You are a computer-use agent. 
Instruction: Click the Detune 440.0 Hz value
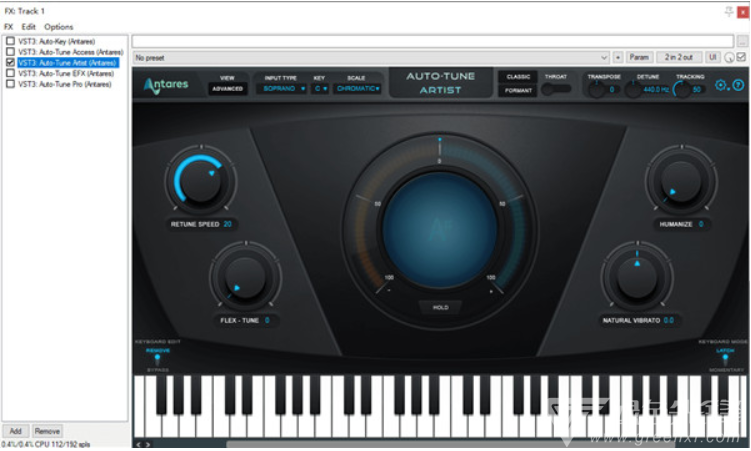click(x=656, y=90)
